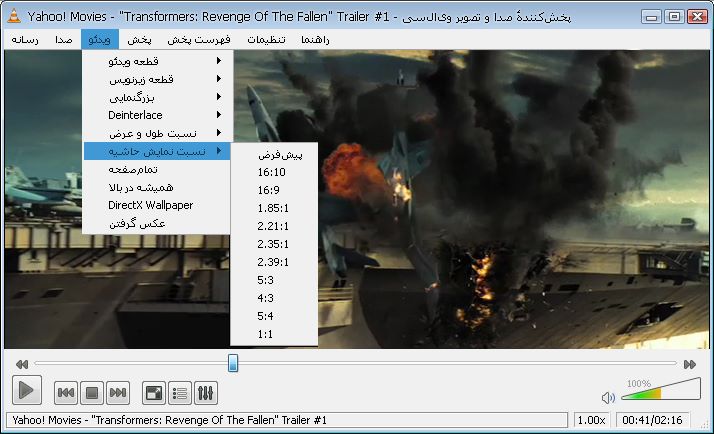Select the 1:1 crop ratio
This screenshot has width=714, height=434.
tap(274, 334)
